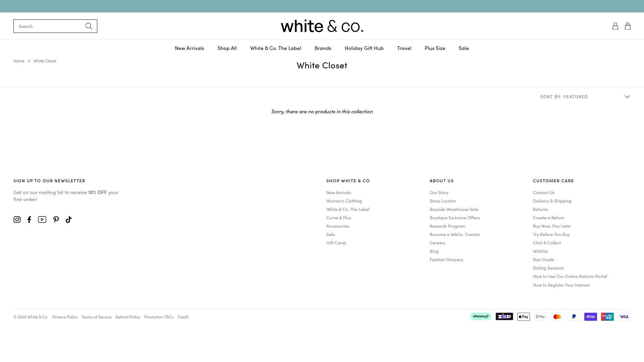Open the Travel menu
This screenshot has width=644, height=362.
click(x=404, y=48)
